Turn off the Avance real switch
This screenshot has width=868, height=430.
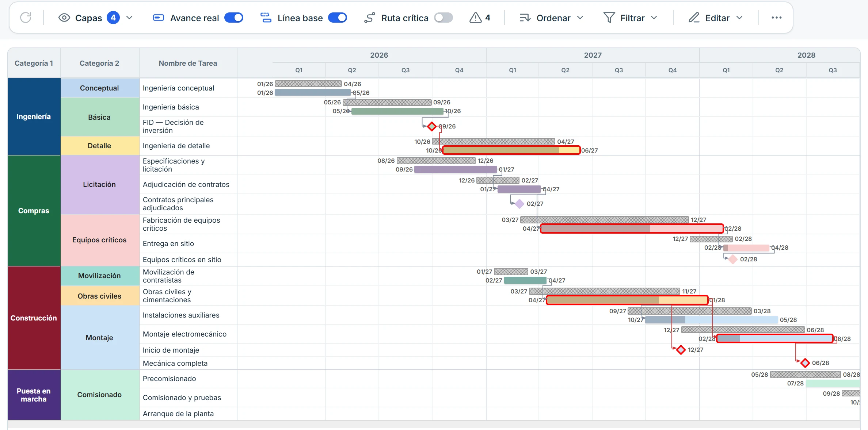click(234, 18)
